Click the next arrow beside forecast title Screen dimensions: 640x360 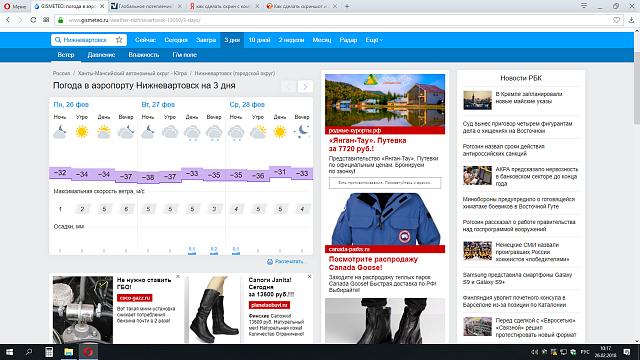click(x=305, y=86)
